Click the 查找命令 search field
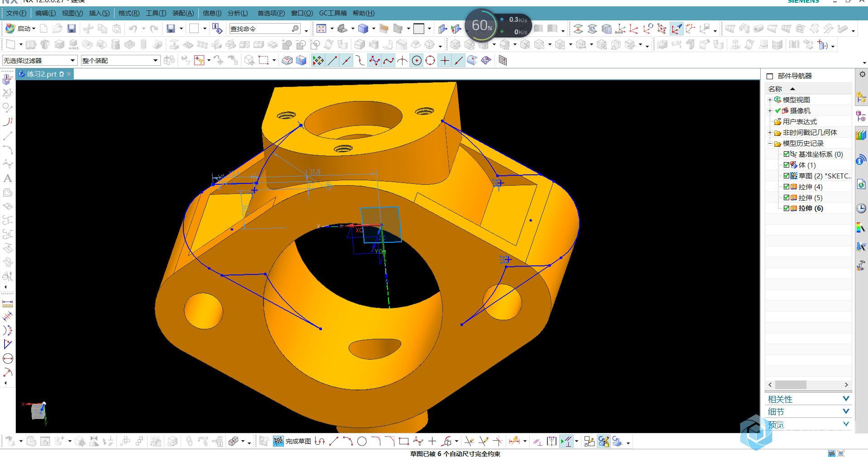 (265, 29)
